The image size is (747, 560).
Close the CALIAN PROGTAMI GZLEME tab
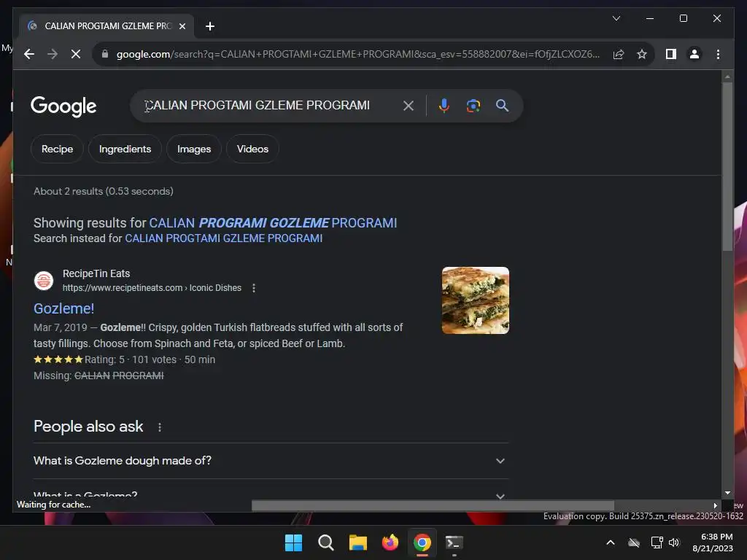click(182, 26)
